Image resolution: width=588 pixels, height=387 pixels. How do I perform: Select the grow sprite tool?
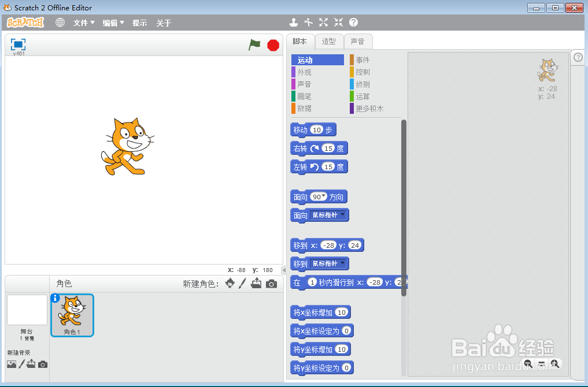pos(323,23)
